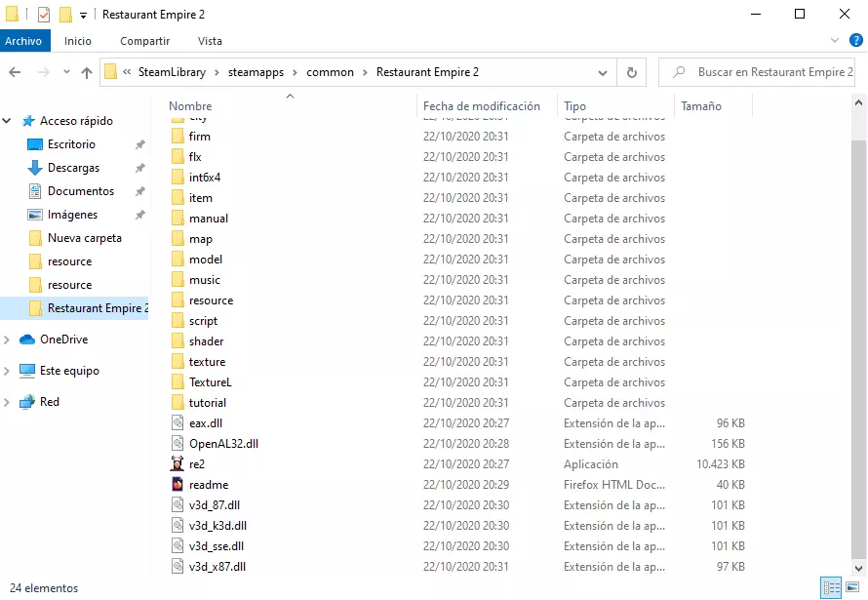Select the music folder name
Screen dimensions: 868x600
[x=205, y=280]
